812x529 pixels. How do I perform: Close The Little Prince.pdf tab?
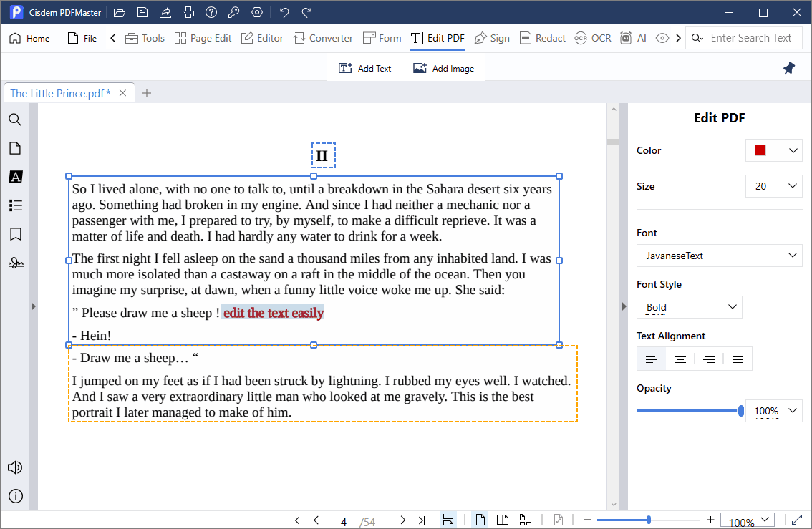click(x=122, y=93)
